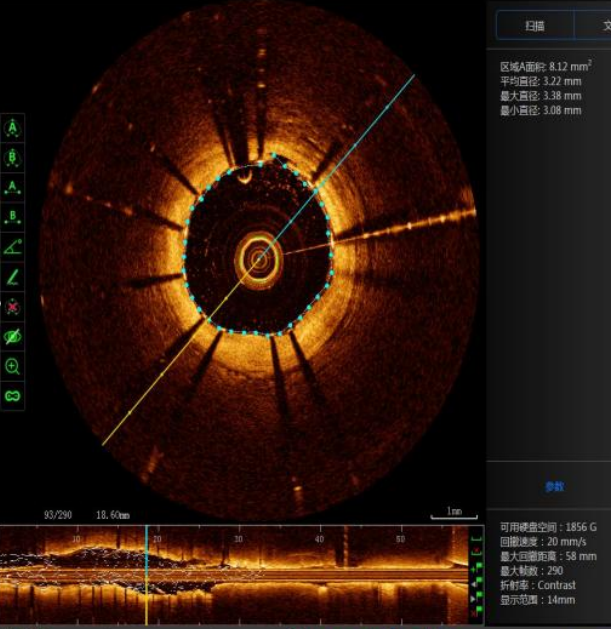
Task: Pick the pencil annotation tool
Action: point(13,276)
